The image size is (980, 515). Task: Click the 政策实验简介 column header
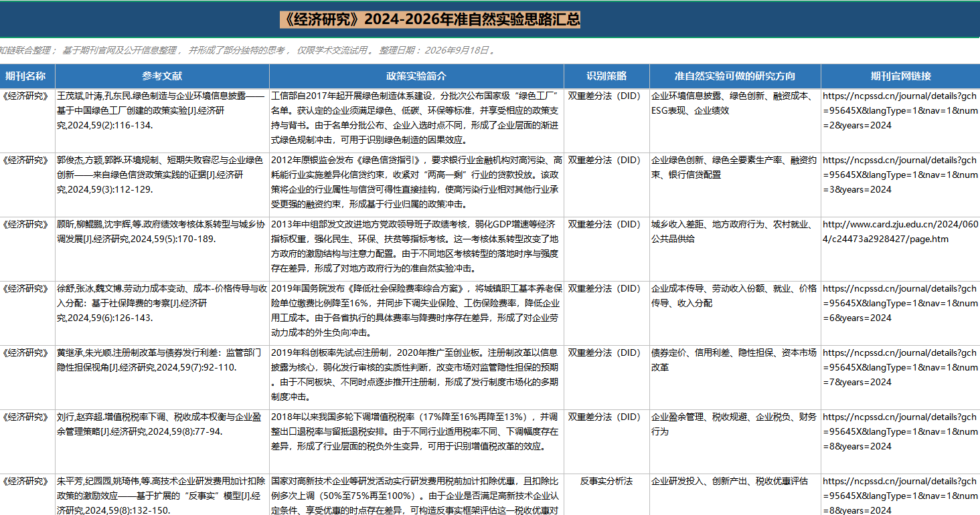pyautogui.click(x=416, y=76)
